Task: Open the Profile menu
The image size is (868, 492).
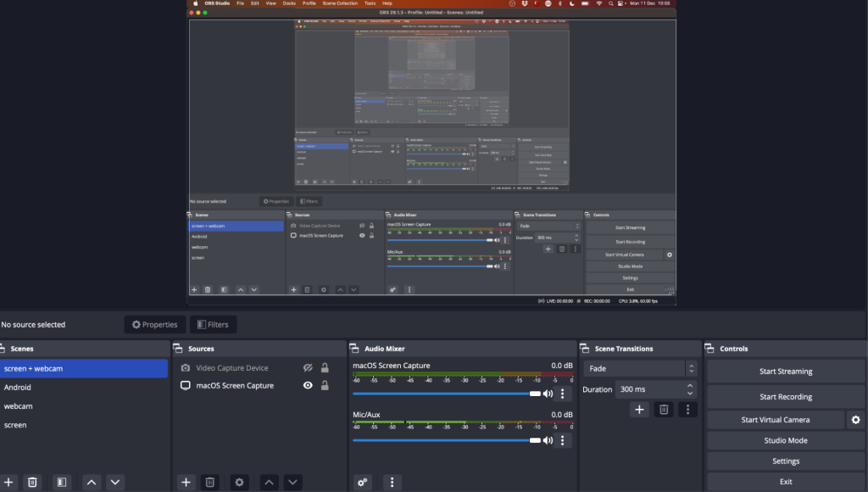Action: click(309, 3)
